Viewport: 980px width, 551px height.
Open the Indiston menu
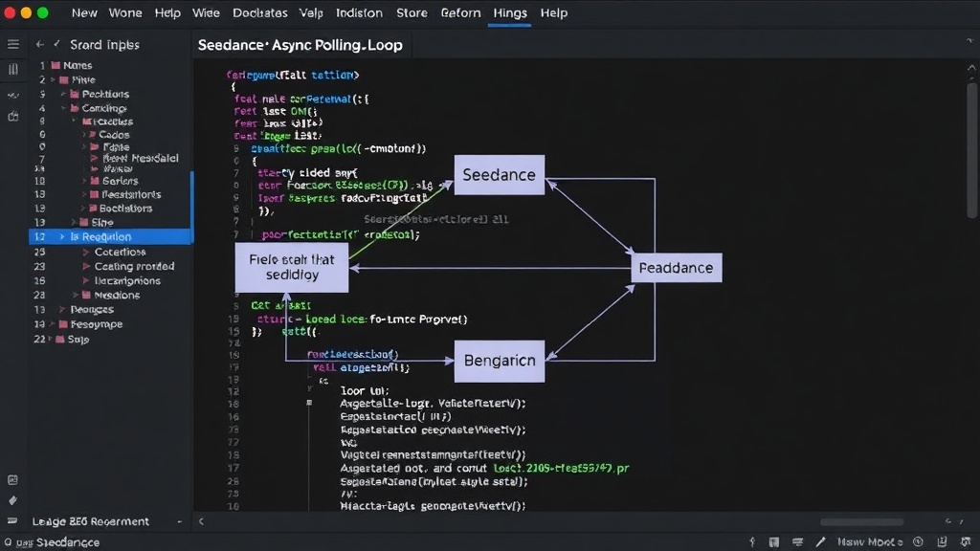coord(359,12)
